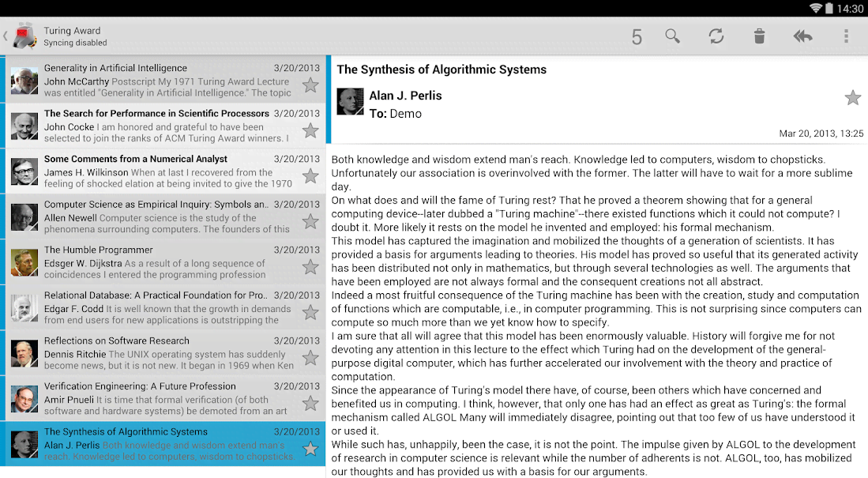This screenshot has height=478, width=868.
Task: Tap the unread count number 5
Action: click(x=637, y=37)
